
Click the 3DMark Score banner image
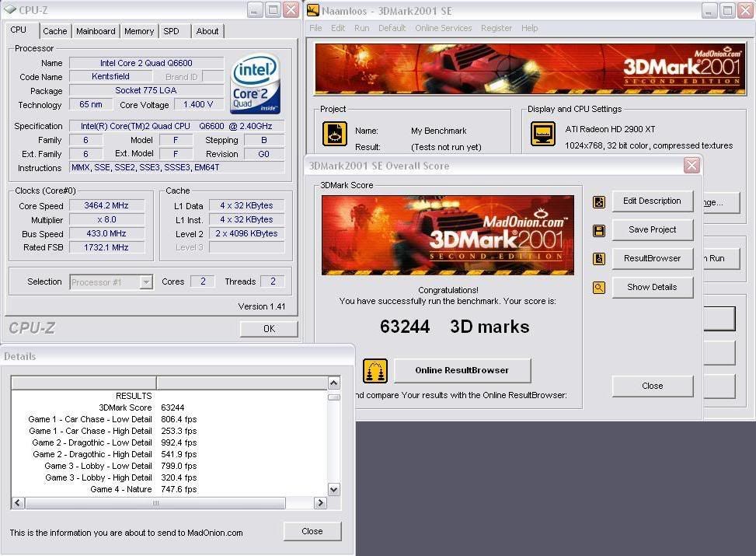448,236
